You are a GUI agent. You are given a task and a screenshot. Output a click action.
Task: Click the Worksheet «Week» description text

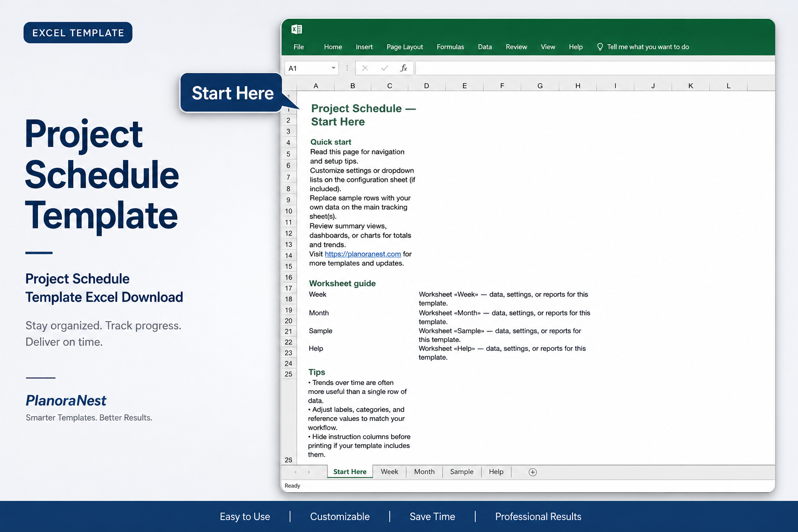click(x=503, y=299)
